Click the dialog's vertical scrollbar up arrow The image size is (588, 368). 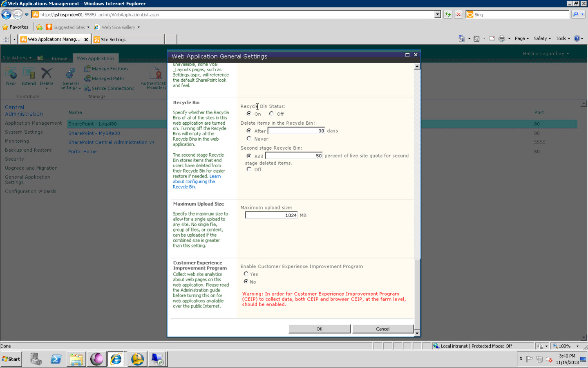tap(417, 66)
